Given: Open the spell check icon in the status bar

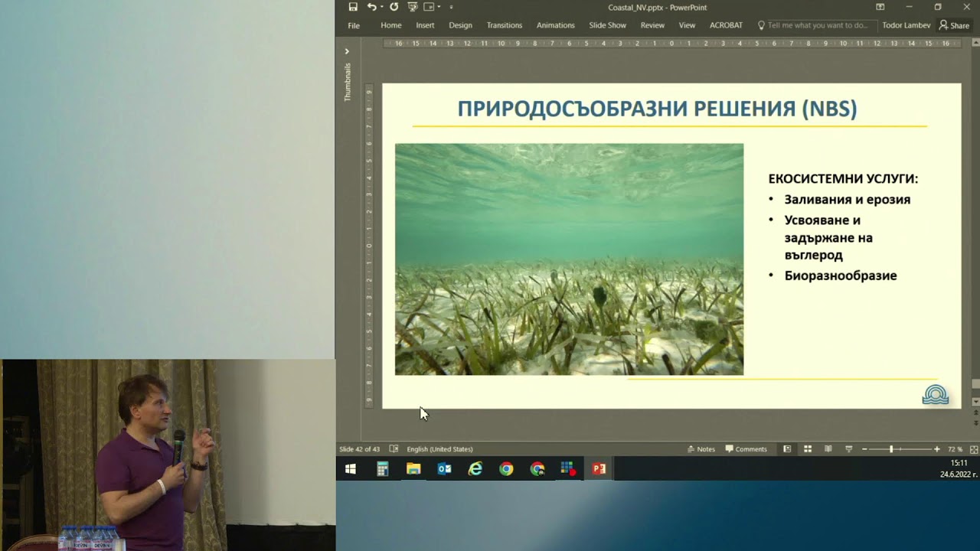Looking at the screenshot, I should click(x=394, y=449).
